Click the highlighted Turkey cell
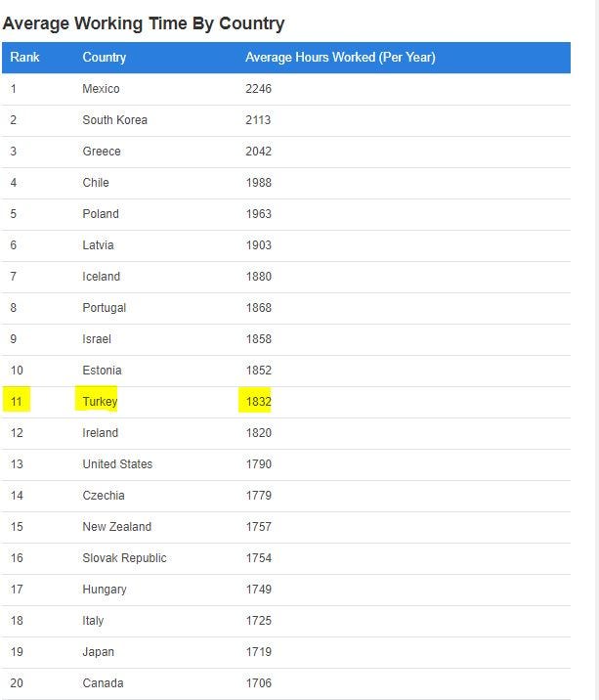The image size is (599, 700). [97, 400]
